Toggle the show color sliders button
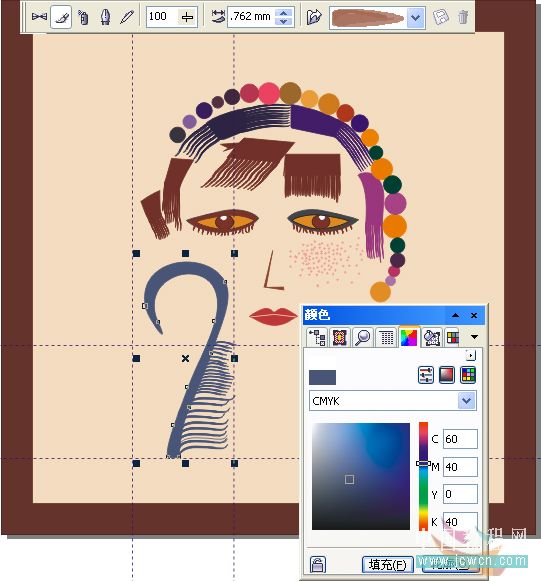Screen dimensions: 541x581 [425, 375]
